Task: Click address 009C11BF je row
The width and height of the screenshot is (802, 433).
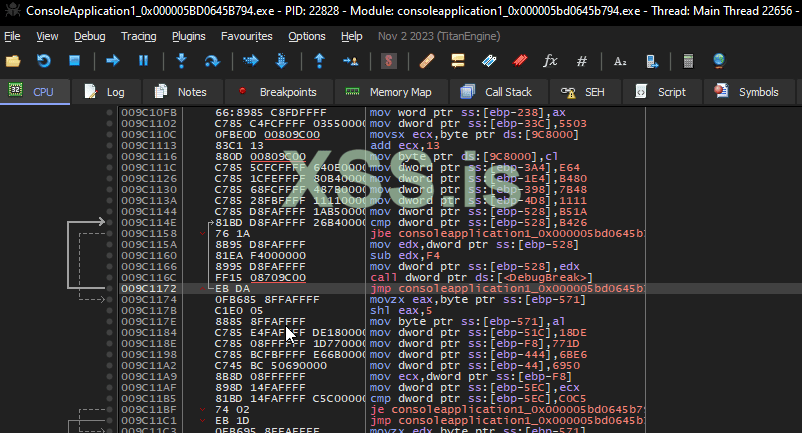Action: 149,409
